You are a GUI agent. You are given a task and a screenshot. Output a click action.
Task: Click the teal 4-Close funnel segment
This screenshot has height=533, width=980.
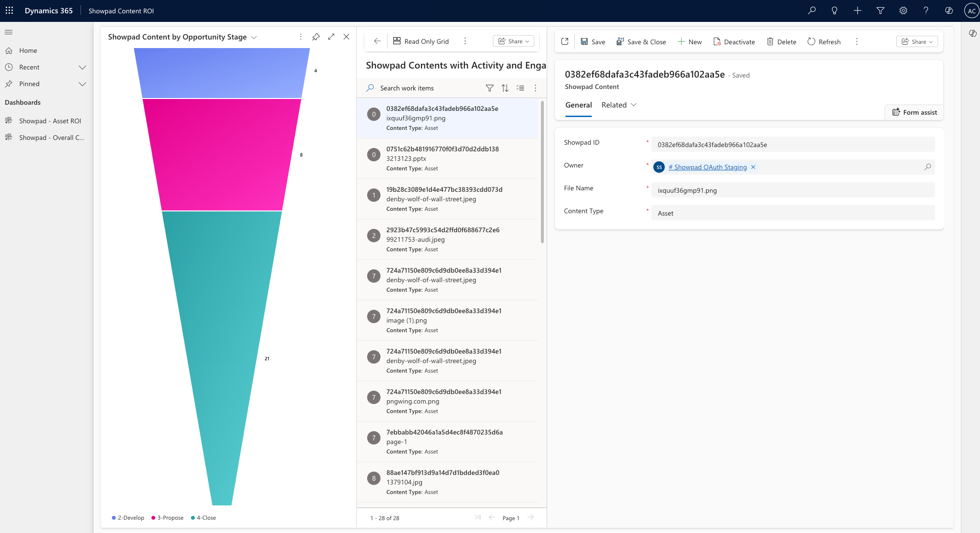tap(222, 333)
